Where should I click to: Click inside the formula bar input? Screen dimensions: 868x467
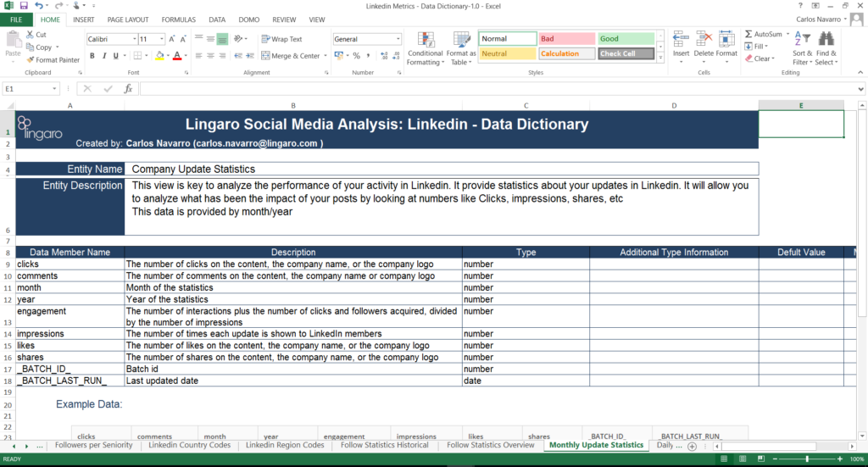(x=498, y=88)
